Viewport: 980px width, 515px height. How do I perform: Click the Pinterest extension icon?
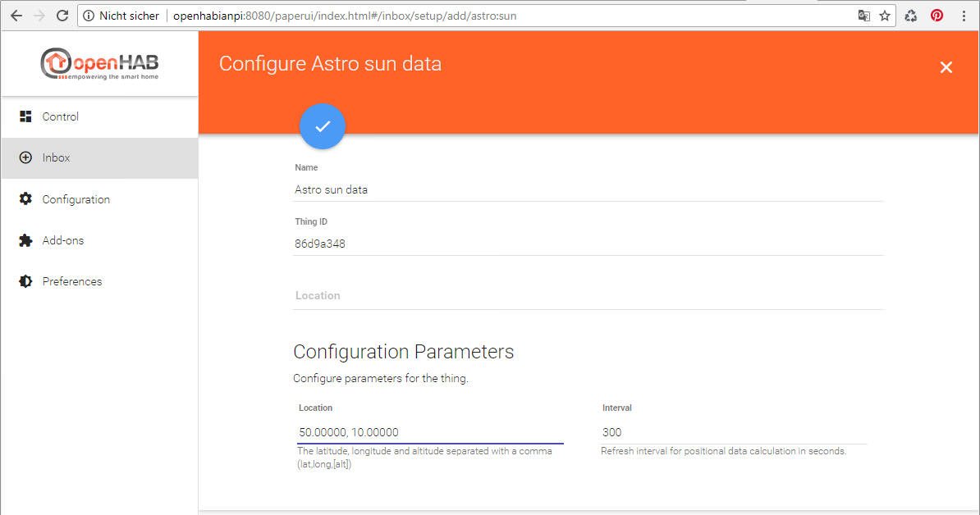coord(936,16)
